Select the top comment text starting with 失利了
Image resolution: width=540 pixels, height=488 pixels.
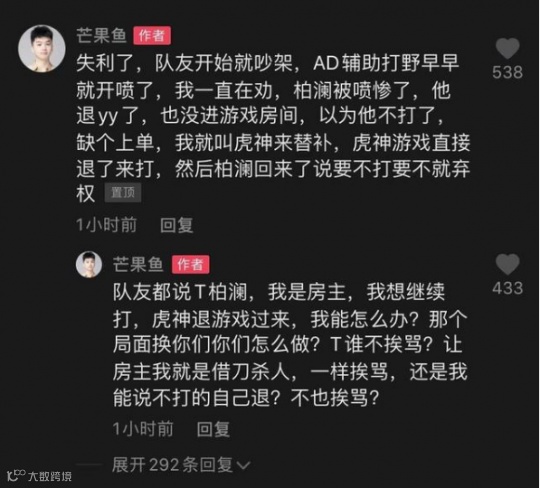(273, 128)
